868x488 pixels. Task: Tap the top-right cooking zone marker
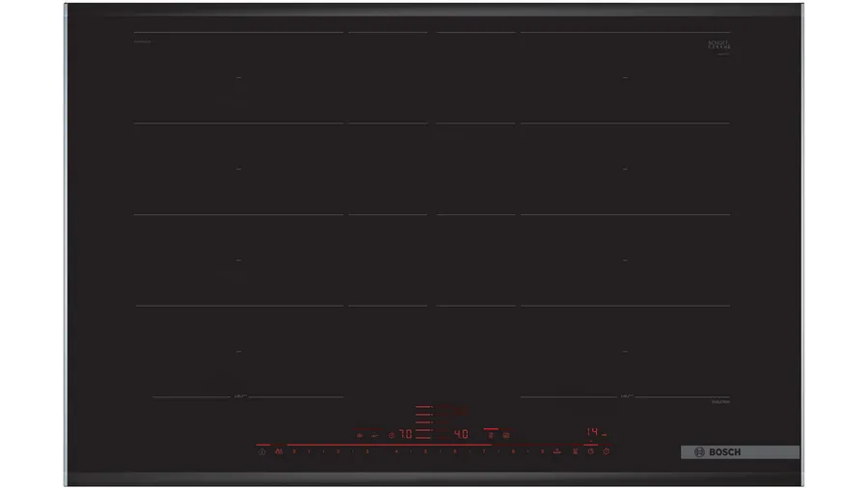(x=624, y=77)
